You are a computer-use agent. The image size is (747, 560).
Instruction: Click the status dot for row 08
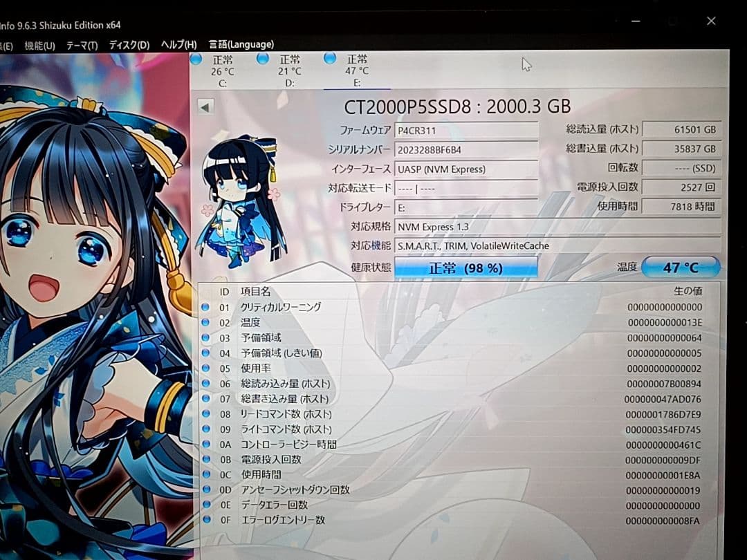[x=206, y=414]
